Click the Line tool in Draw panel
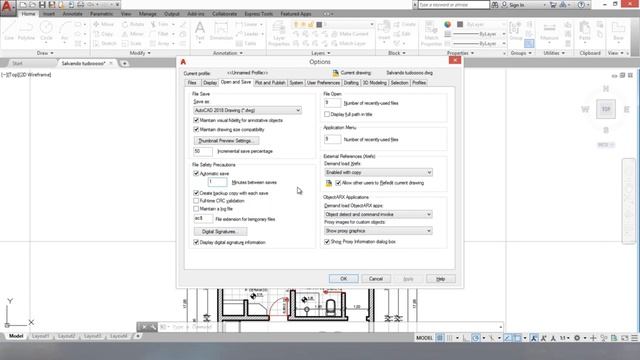The height and width of the screenshot is (360, 640). pos(9,31)
